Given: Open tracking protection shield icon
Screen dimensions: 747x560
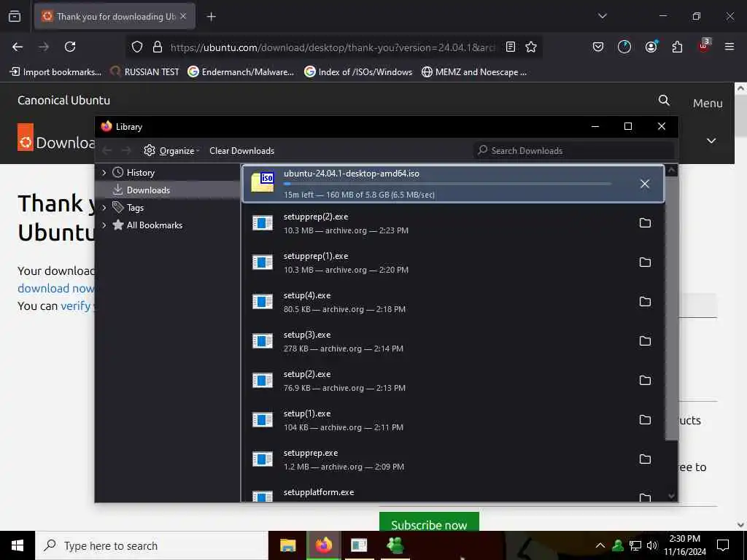Looking at the screenshot, I should [137, 47].
